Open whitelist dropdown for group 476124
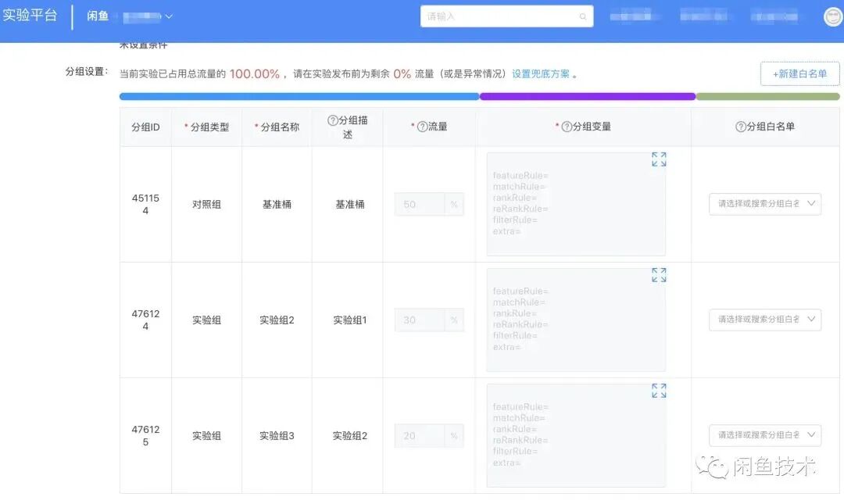This screenshot has width=844, height=504. [x=765, y=320]
